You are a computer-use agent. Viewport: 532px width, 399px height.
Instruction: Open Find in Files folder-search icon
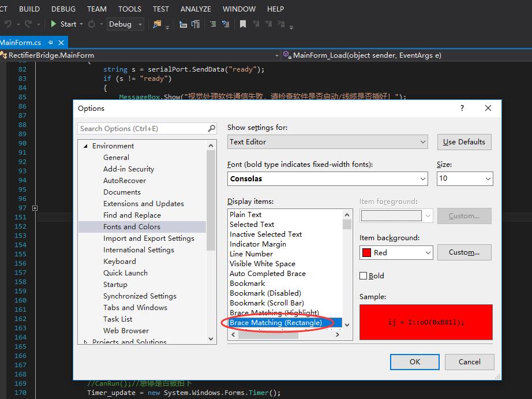pyautogui.click(x=157, y=24)
